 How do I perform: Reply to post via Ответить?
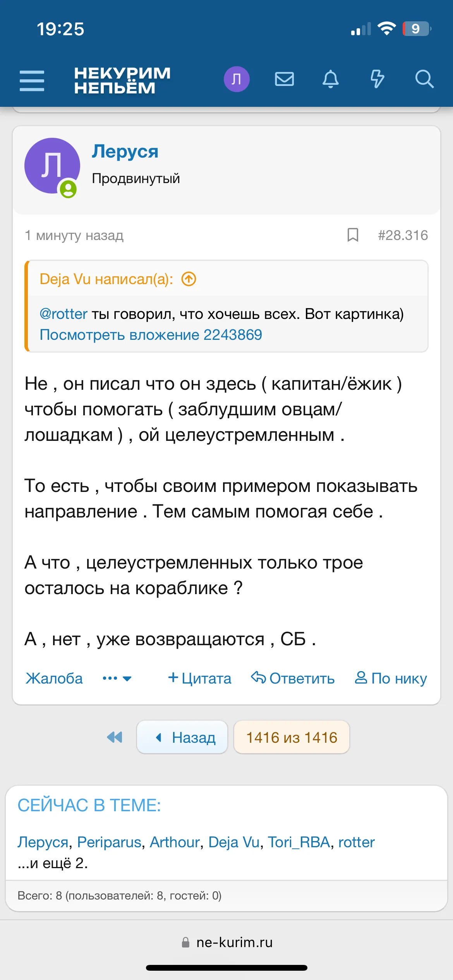click(293, 678)
